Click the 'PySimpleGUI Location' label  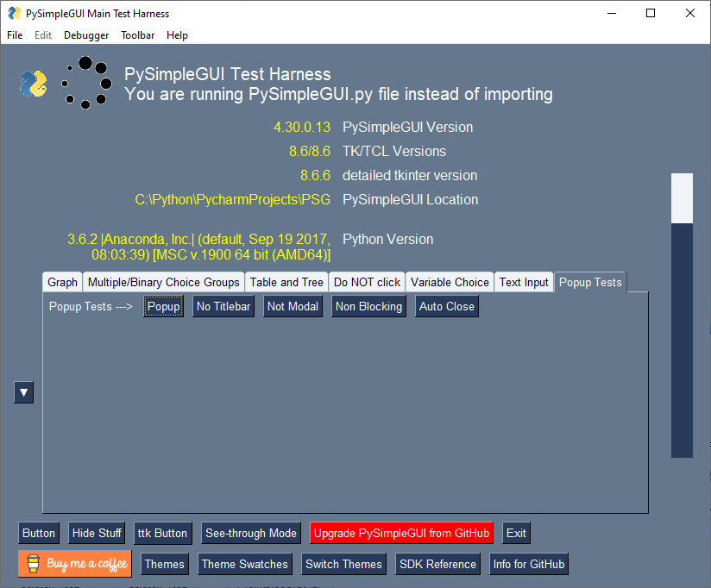point(411,200)
